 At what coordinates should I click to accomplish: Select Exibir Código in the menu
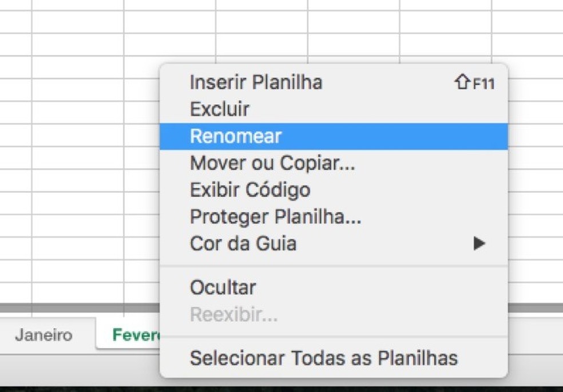250,190
